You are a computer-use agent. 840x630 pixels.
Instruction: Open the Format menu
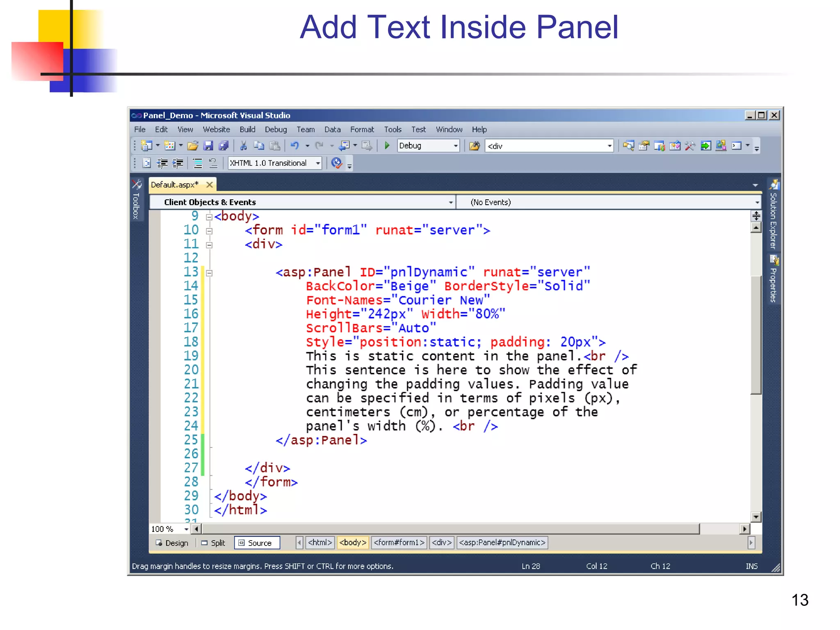[362, 130]
